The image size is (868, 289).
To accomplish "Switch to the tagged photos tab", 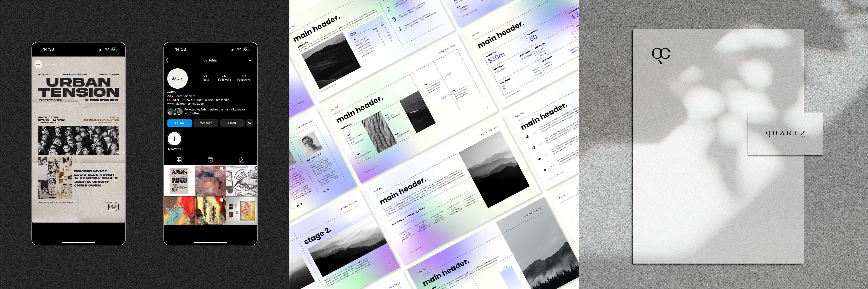I will 242,160.
